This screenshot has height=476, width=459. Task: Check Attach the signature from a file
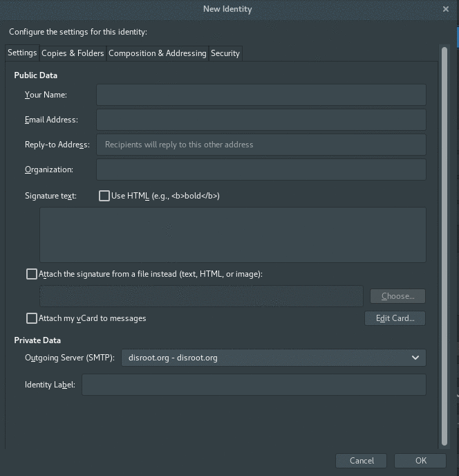pyautogui.click(x=32, y=274)
